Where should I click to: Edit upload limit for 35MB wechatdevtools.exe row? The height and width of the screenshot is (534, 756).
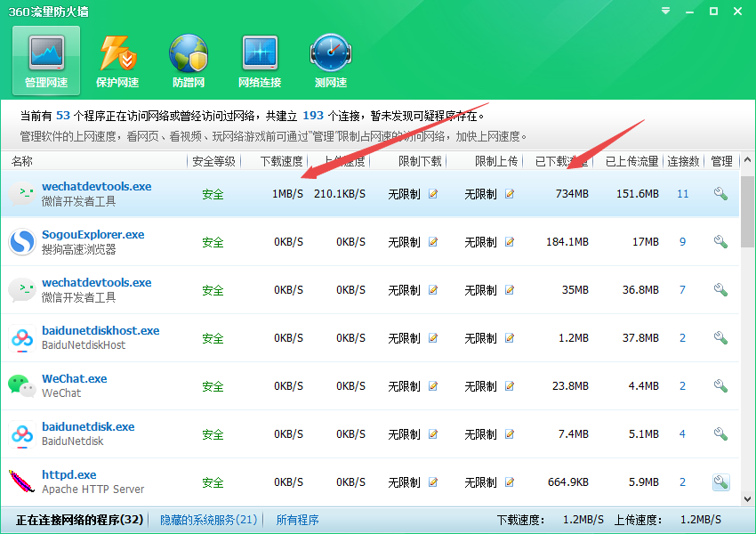509,290
